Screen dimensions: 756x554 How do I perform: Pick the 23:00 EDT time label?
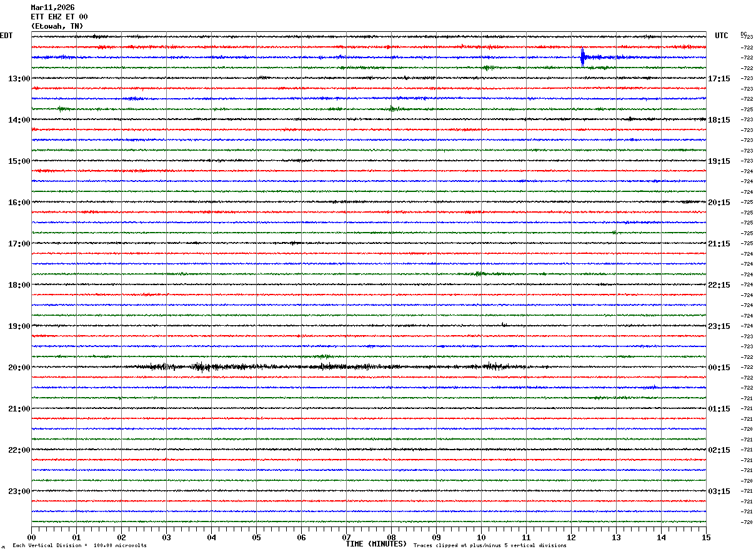coord(19,491)
